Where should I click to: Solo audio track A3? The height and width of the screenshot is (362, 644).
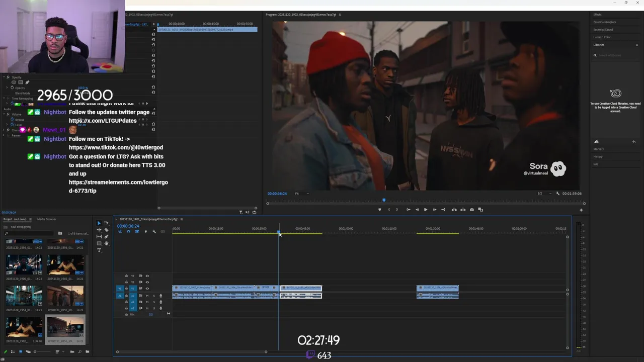(154, 308)
